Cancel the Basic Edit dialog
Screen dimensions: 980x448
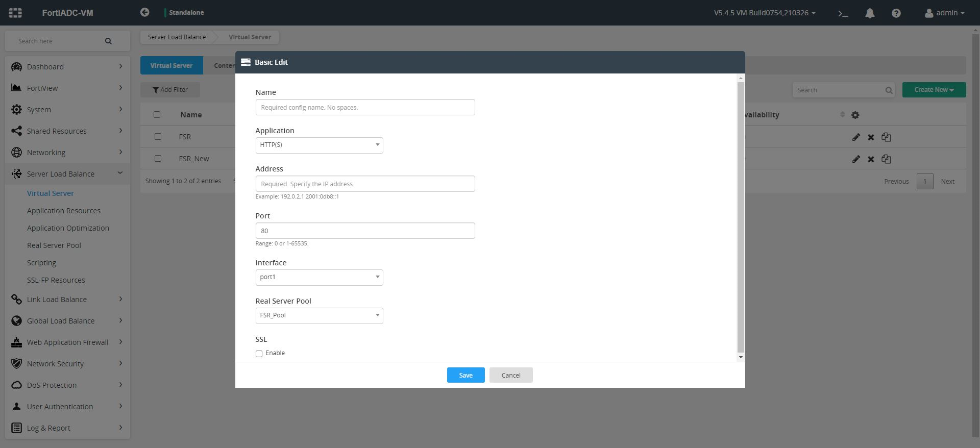click(511, 375)
